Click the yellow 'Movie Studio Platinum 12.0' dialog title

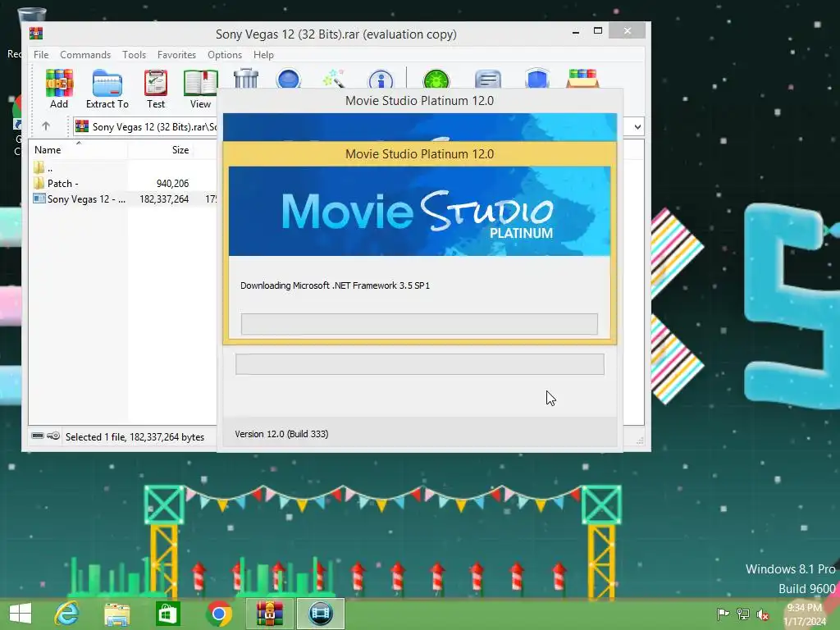pos(419,154)
